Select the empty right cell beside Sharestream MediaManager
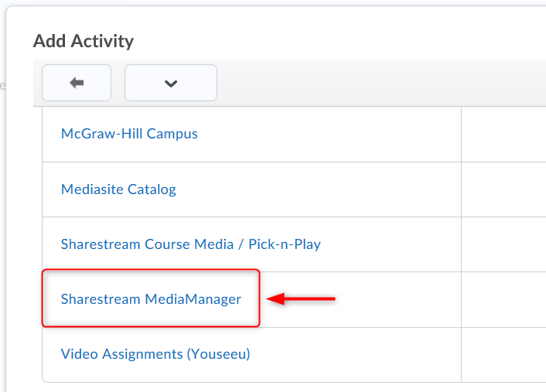The height and width of the screenshot is (392, 546). [x=503, y=299]
